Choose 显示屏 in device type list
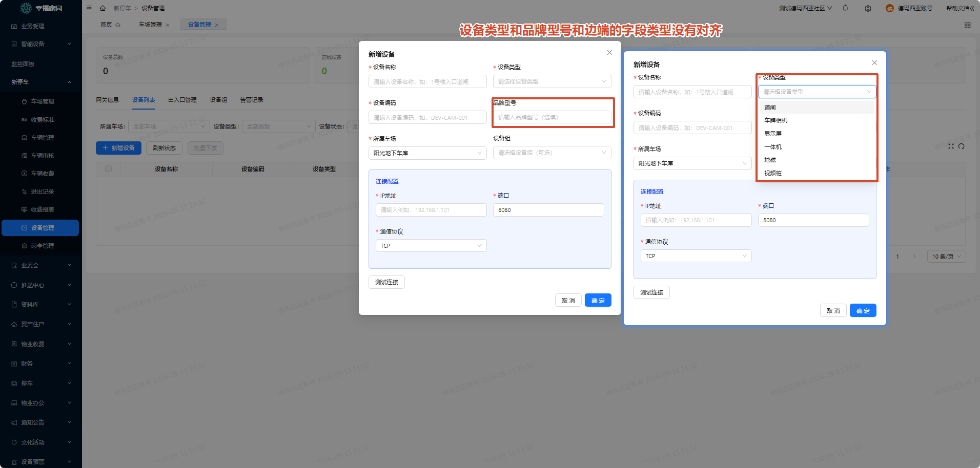The width and height of the screenshot is (980, 468). (816, 134)
